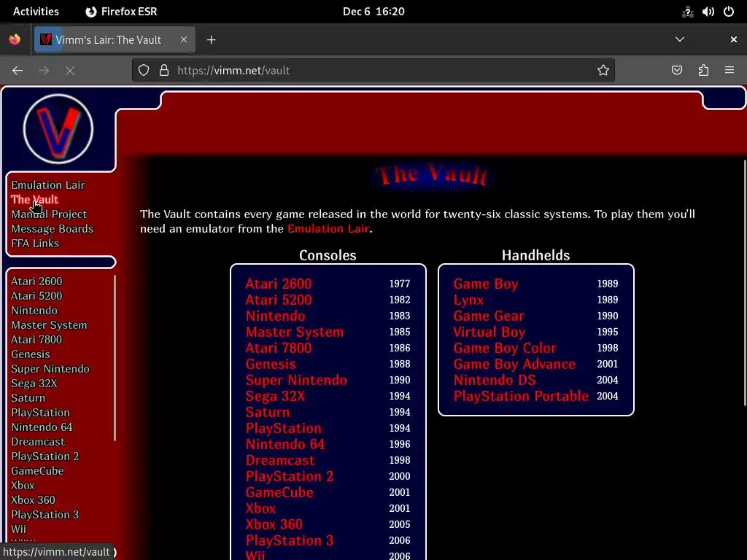Open Atari 5200 in the Consoles table

(x=279, y=300)
